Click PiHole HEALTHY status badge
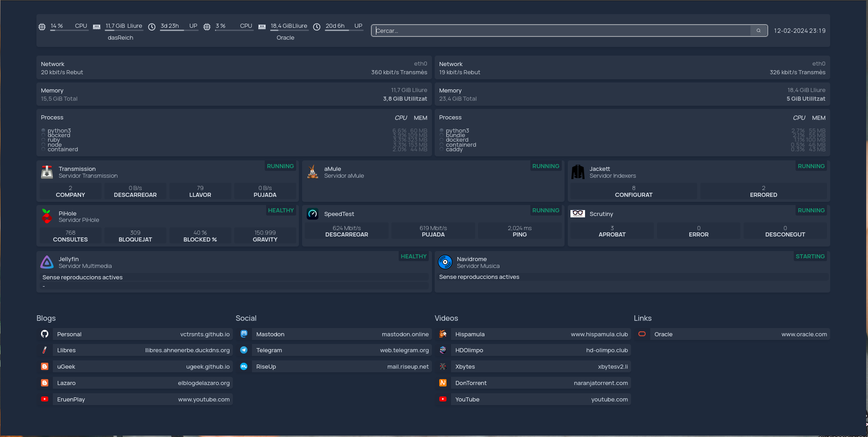Screen dimensions: 868x437 click(281, 211)
